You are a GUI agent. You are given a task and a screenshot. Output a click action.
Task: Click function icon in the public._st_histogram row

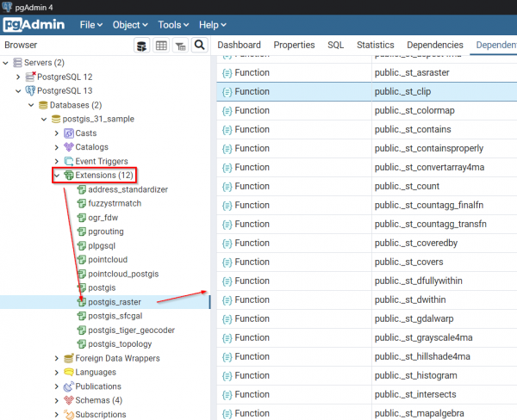coord(227,376)
